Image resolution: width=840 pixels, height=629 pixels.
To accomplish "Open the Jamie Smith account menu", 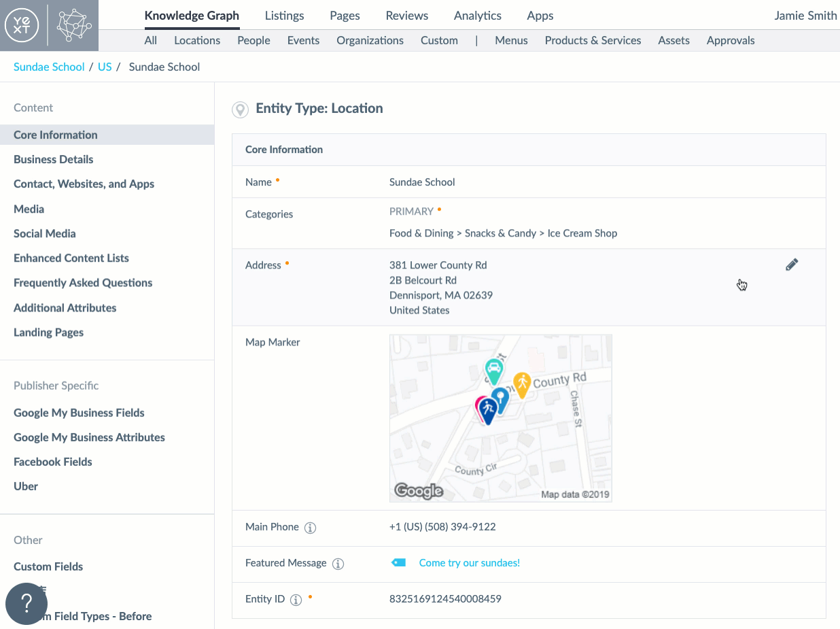I will pyautogui.click(x=806, y=16).
